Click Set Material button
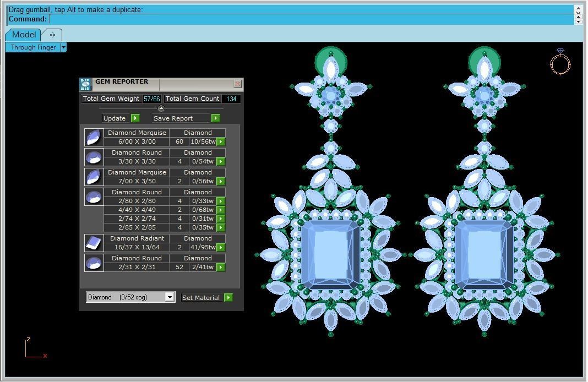The height and width of the screenshot is (382, 588). pos(203,298)
